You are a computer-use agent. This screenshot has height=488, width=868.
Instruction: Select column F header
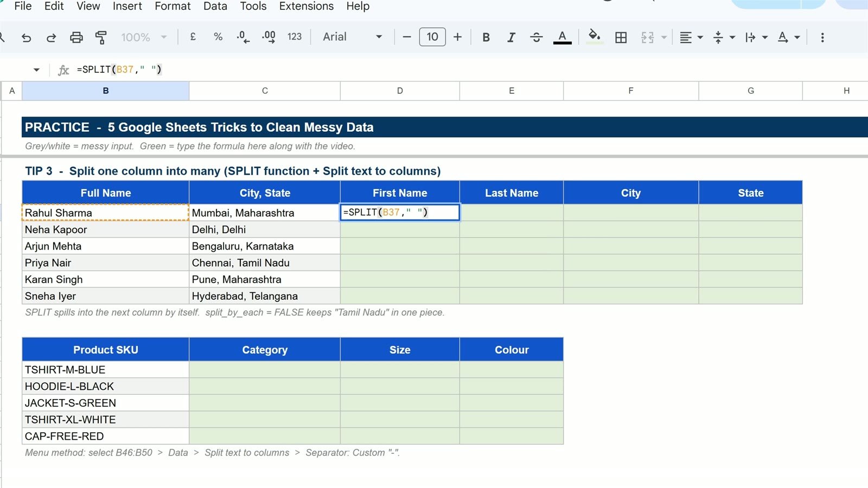(x=631, y=91)
